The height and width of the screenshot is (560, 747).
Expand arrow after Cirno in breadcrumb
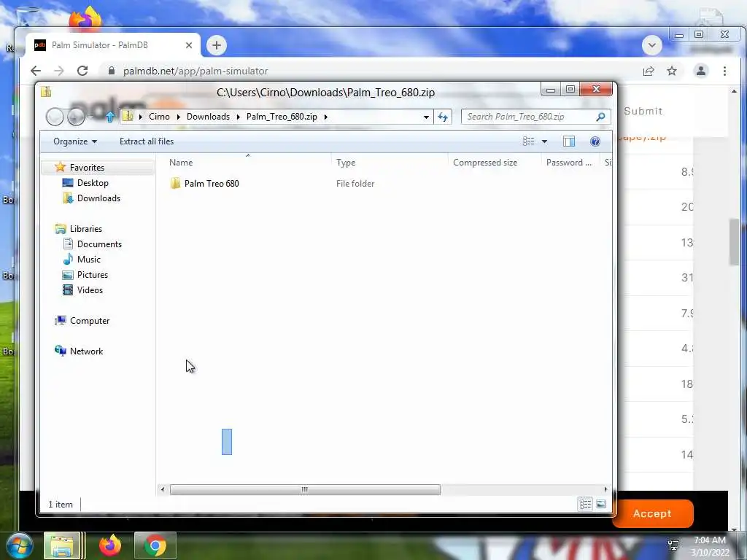click(x=178, y=117)
